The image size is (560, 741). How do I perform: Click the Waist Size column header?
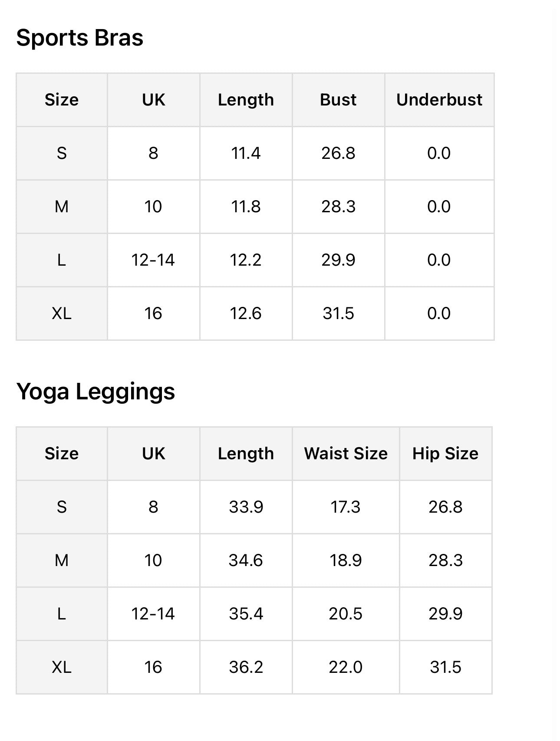click(x=346, y=454)
